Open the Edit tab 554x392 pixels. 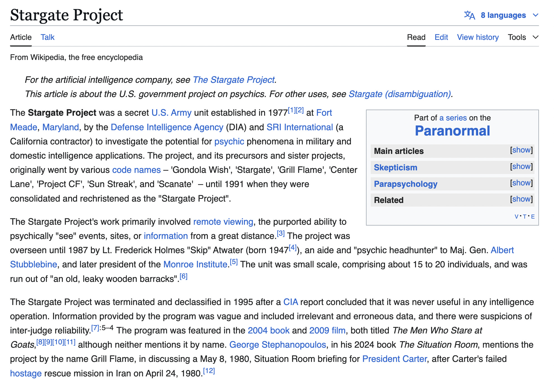click(x=441, y=37)
